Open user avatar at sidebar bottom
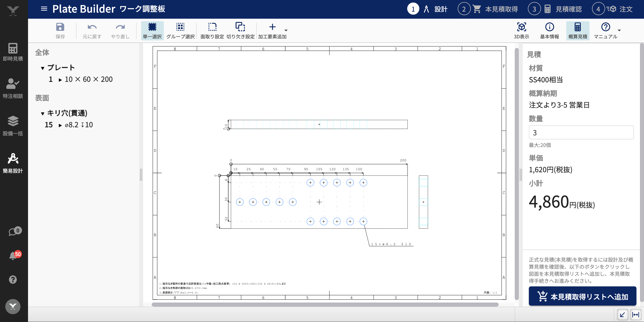The image size is (644, 322). tap(13, 307)
